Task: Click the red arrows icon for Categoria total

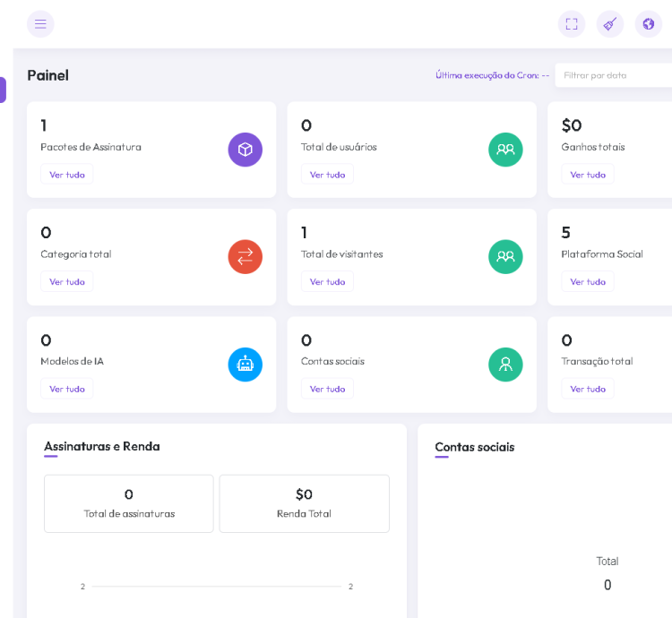Action: (246, 256)
